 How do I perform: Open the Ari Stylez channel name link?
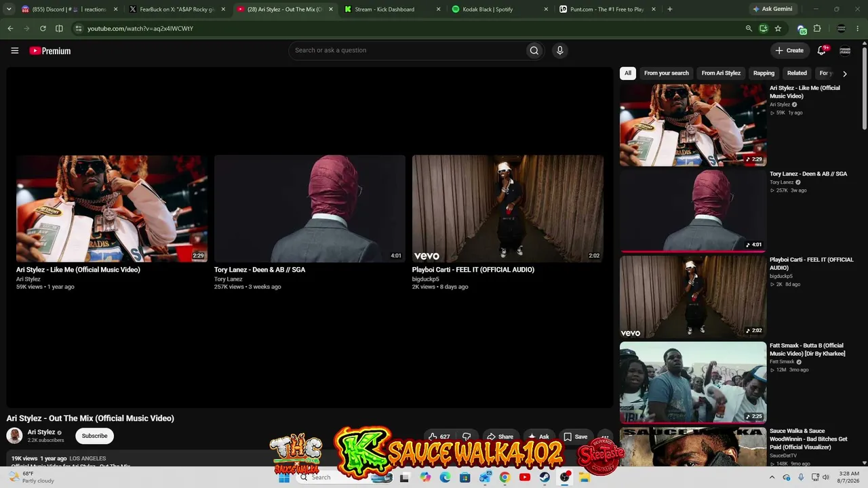(41, 432)
